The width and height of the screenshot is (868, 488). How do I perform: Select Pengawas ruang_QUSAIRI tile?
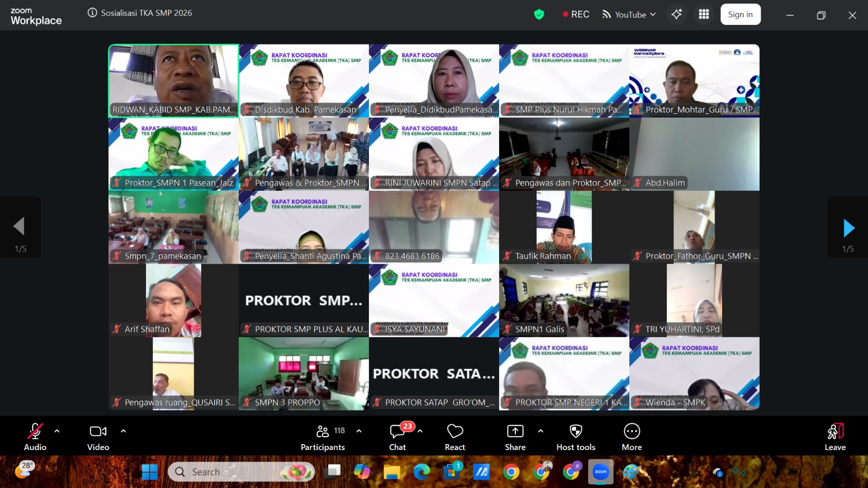[x=174, y=374]
